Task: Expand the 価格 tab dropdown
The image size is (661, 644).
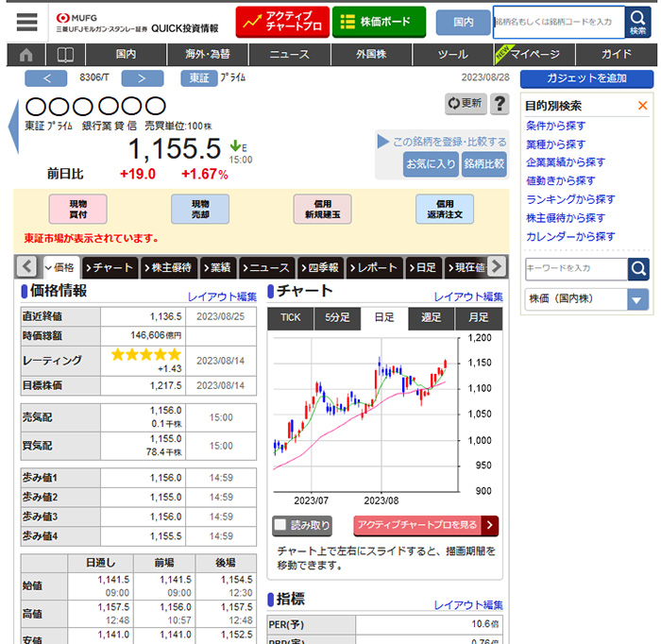Action: (x=60, y=267)
